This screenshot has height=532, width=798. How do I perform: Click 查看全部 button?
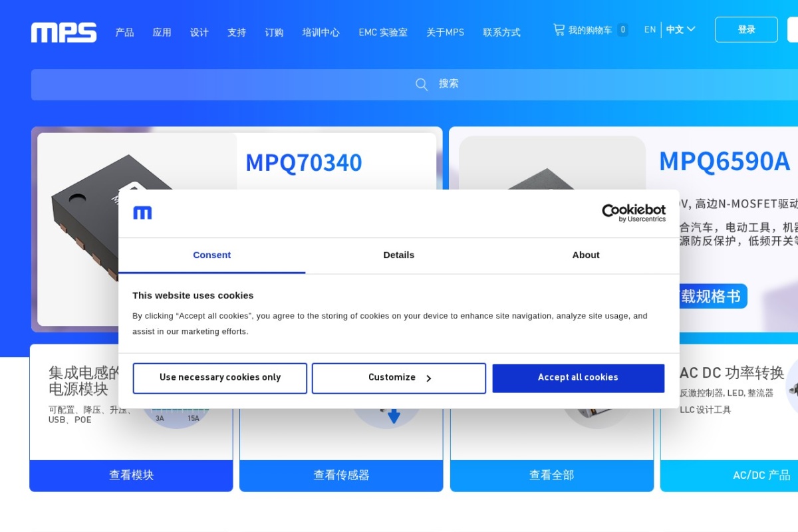click(x=552, y=475)
